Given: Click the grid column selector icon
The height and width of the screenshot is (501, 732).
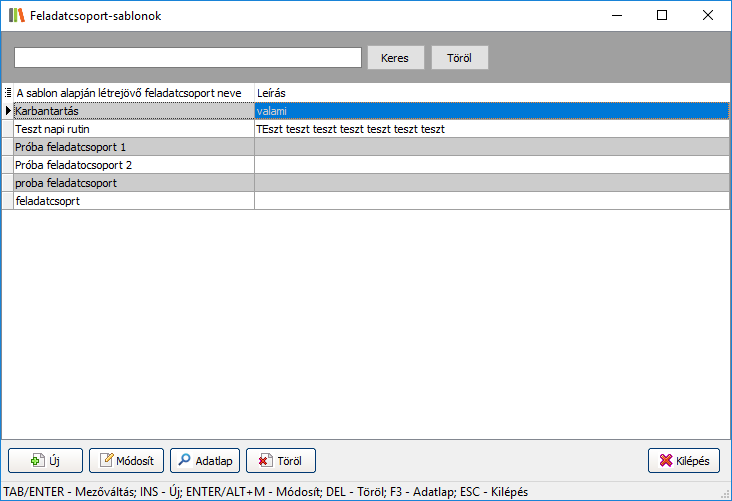Looking at the screenshot, I should coord(8,93).
